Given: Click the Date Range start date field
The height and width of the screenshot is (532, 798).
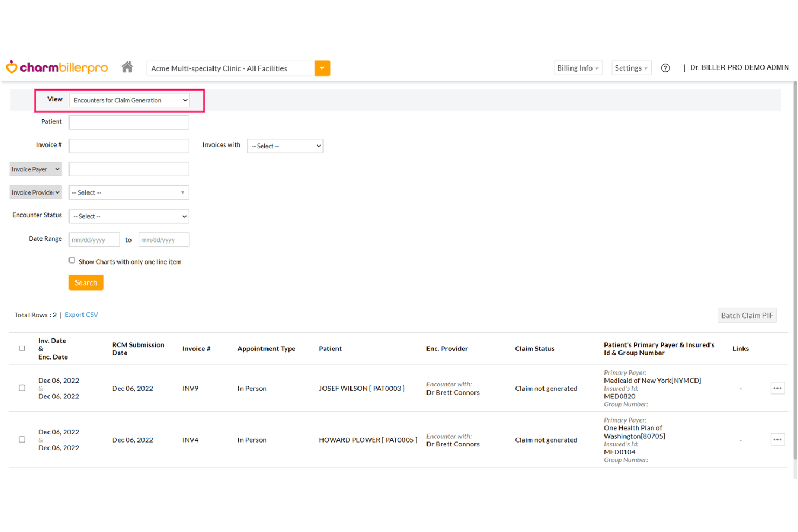Looking at the screenshot, I should [x=94, y=240].
